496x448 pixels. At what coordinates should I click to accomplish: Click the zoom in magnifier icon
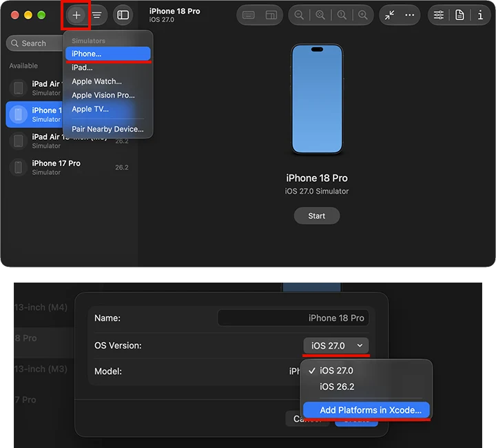363,15
